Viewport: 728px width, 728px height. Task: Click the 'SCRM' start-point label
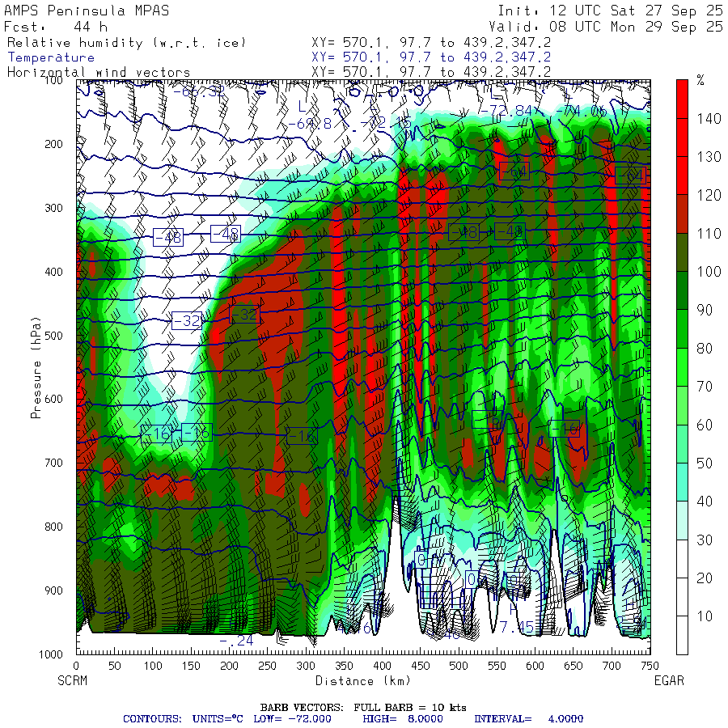pos(72,680)
